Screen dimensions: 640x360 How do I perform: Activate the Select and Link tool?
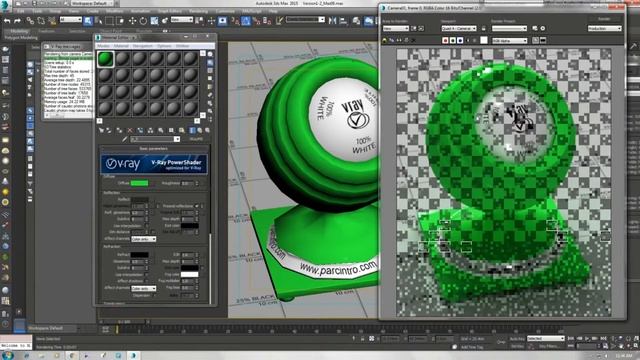(x=30, y=20)
